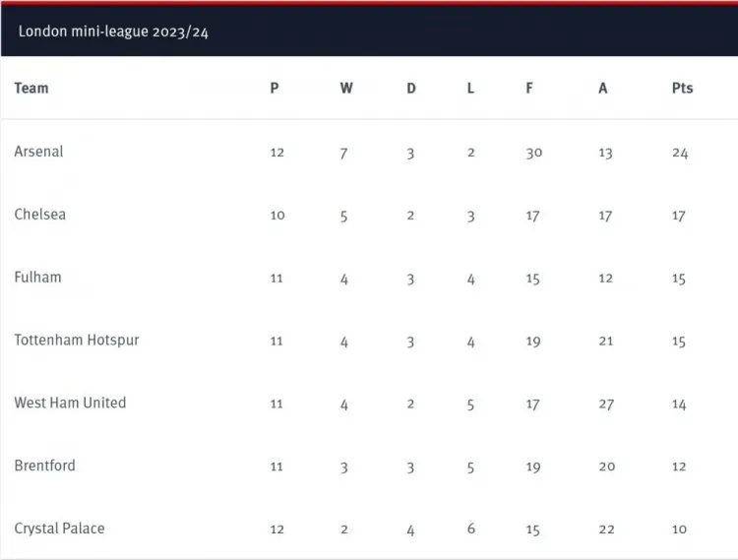Click Arsenal's goals for value 30
The image size is (738, 560).
pyautogui.click(x=533, y=153)
